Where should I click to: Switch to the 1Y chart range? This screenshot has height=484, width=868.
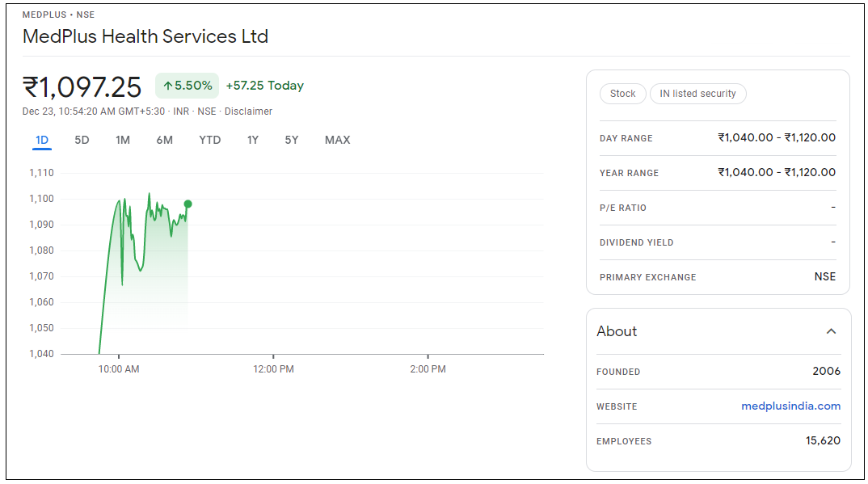pyautogui.click(x=253, y=141)
